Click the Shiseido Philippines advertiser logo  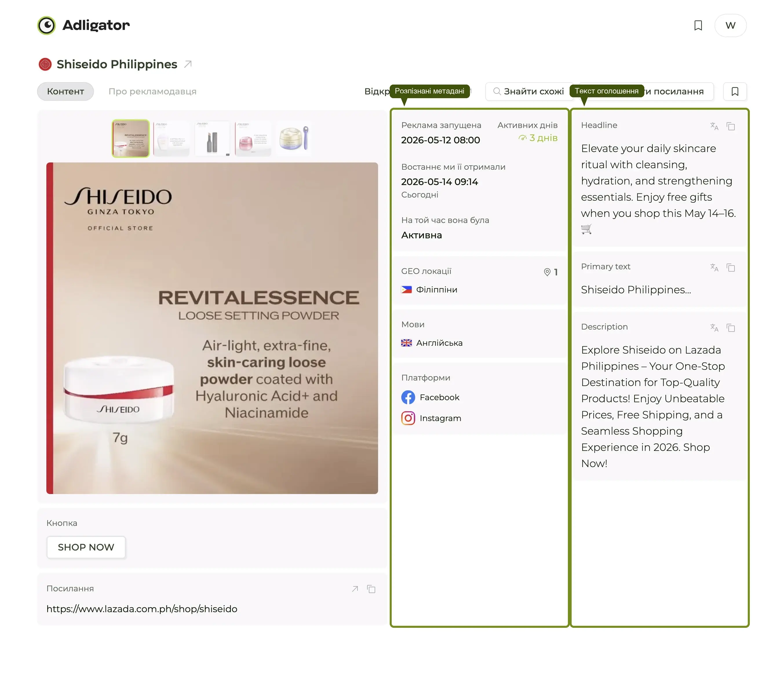[45, 64]
